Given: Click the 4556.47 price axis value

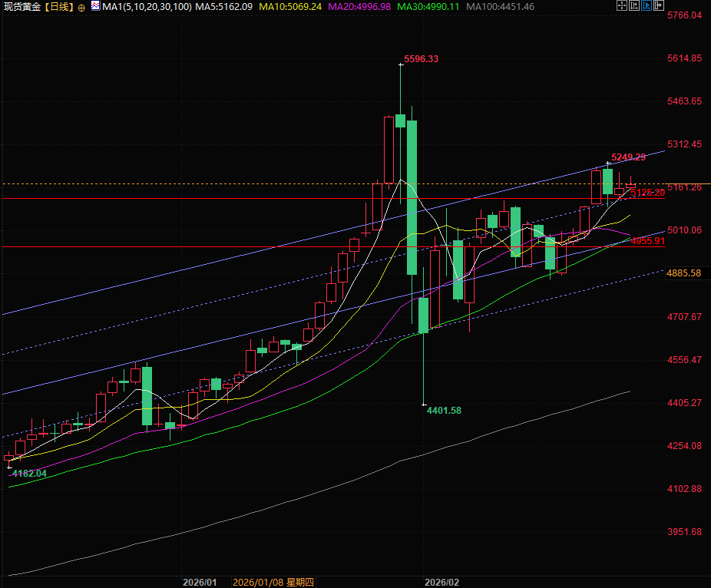Looking at the screenshot, I should 684,359.
